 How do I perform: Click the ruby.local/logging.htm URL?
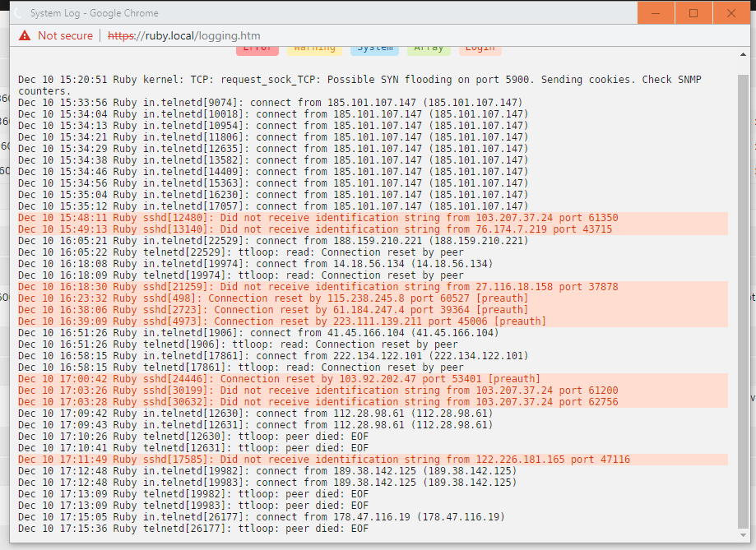(x=183, y=35)
